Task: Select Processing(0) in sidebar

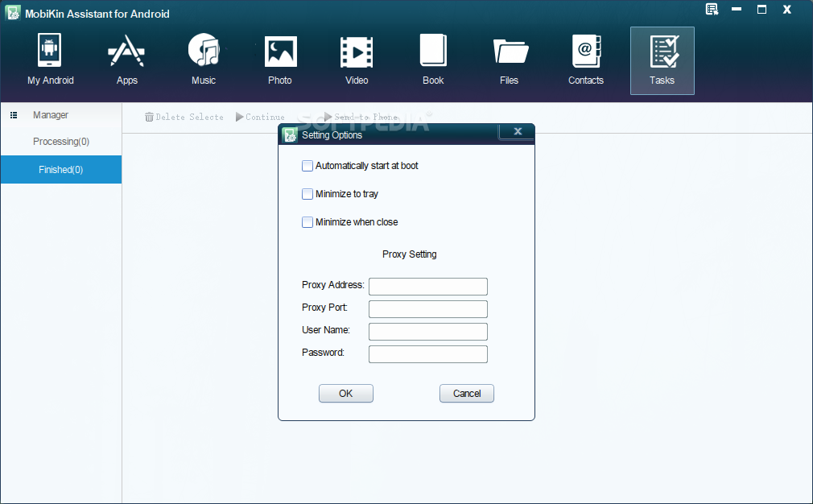Action: pyautogui.click(x=61, y=142)
